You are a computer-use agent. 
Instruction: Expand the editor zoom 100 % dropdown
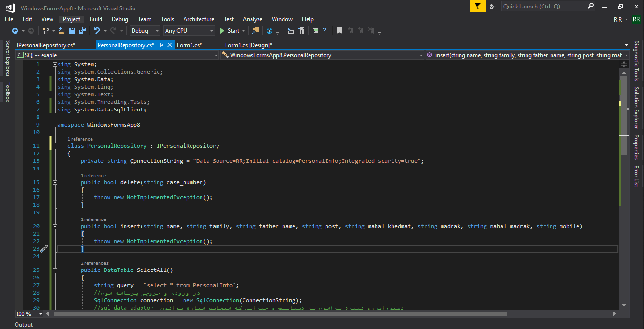(41, 314)
